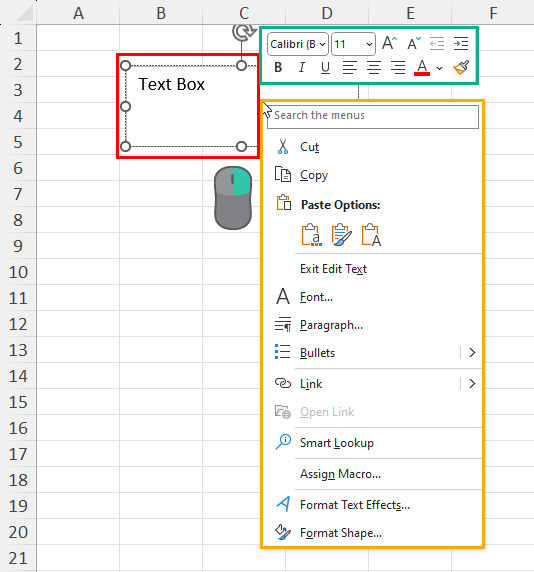Expand the Bullets submenu arrow
This screenshot has height=572, width=534.
(472, 353)
